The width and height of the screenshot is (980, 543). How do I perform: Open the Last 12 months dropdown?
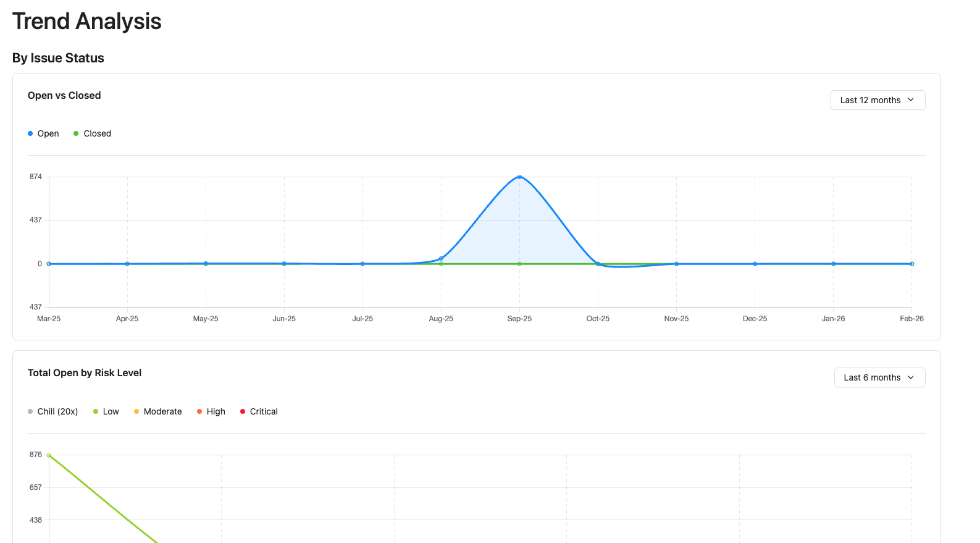pos(877,100)
